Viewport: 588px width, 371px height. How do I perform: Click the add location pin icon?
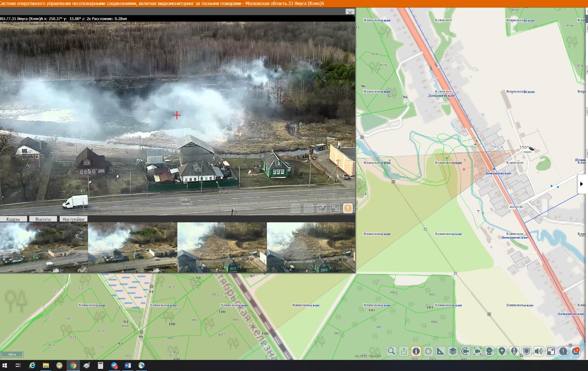[502, 351]
